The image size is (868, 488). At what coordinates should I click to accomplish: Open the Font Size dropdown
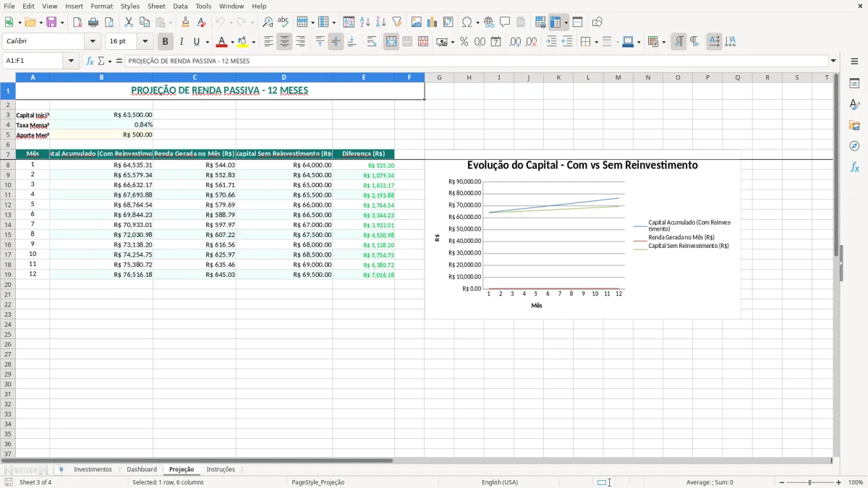tap(145, 42)
